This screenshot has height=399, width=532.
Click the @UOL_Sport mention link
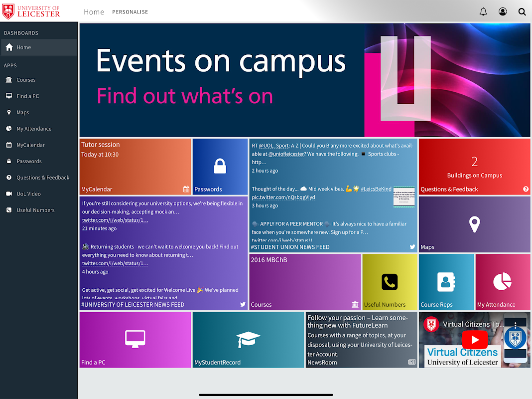274,146
